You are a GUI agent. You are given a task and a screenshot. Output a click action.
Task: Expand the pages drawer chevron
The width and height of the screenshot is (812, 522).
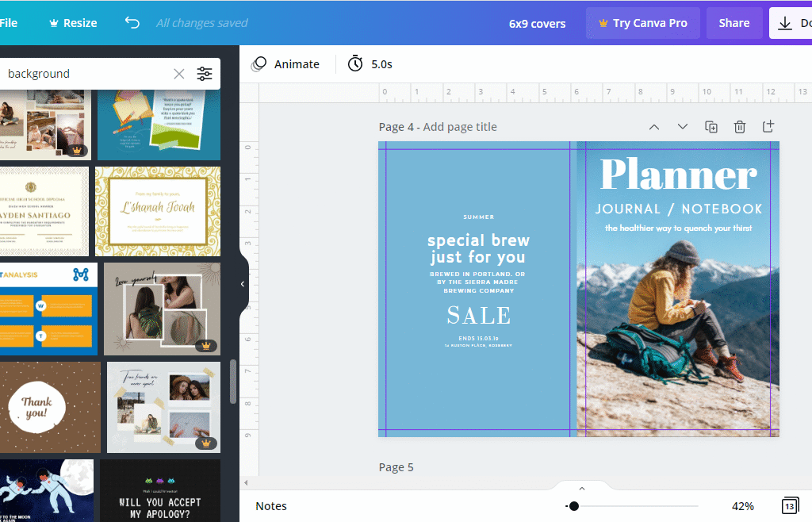(581, 489)
